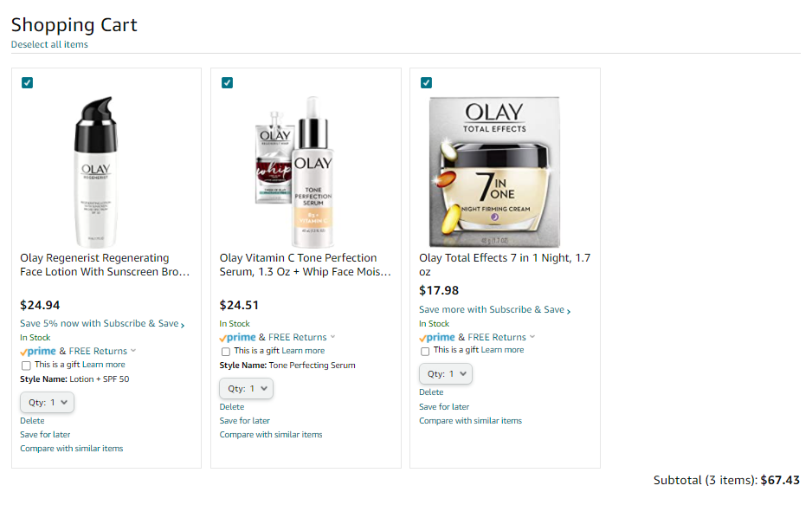Viewport: 812px width, 505px height.
Task: Expand the quantity selector for Vitamin C serum
Action: click(246, 388)
